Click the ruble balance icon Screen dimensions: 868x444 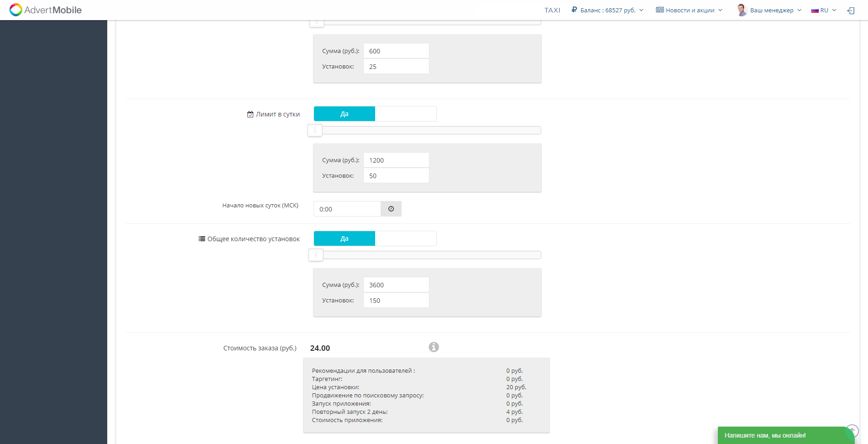click(574, 10)
